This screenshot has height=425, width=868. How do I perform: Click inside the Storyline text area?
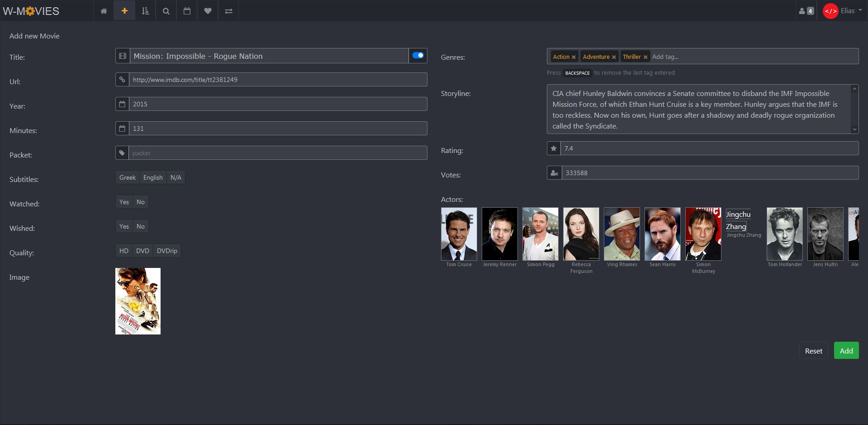(x=699, y=109)
